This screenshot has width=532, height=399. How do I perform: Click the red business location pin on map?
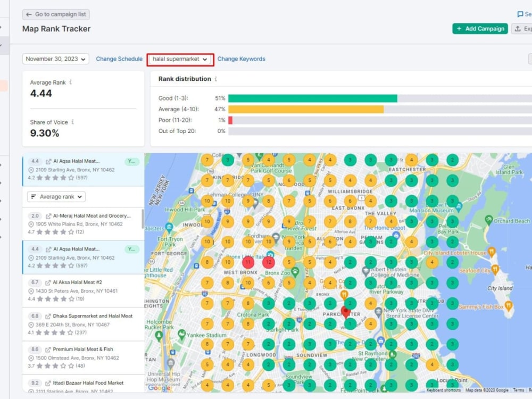[x=345, y=312]
